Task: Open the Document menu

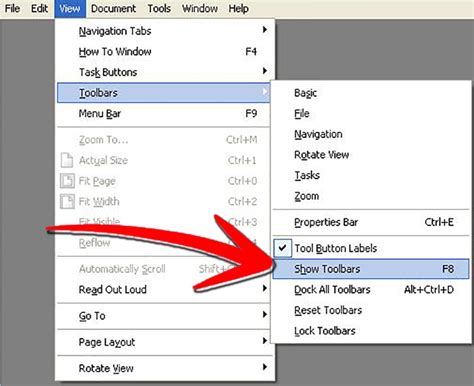Action: click(113, 8)
